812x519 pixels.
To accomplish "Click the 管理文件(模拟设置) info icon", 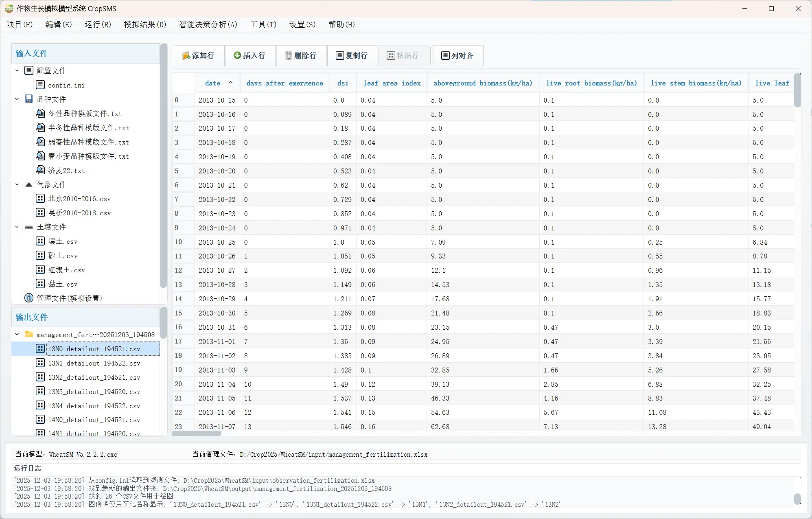I will [x=29, y=298].
